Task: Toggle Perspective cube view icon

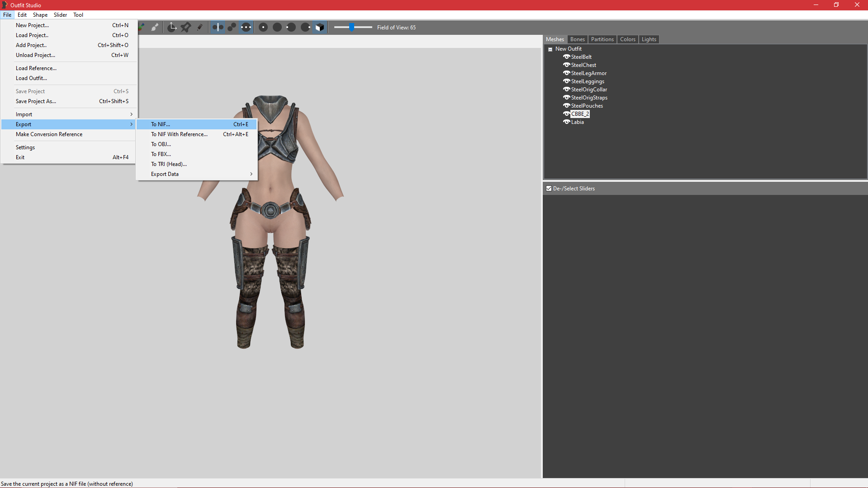Action: coord(320,28)
